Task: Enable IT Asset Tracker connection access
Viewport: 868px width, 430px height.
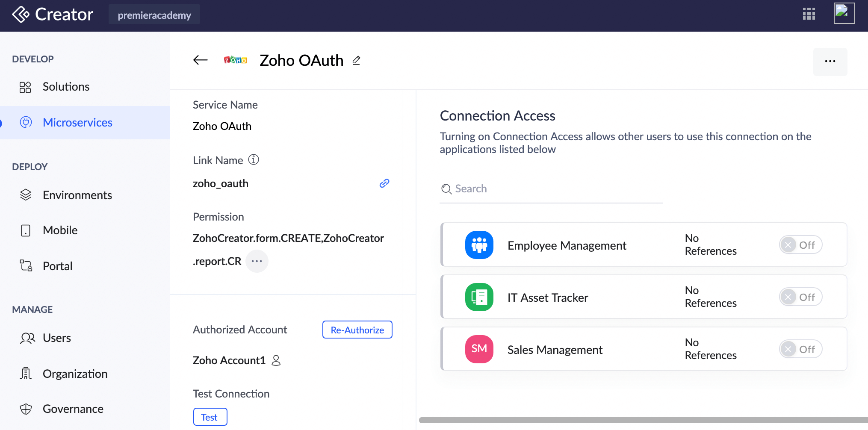Action: click(x=800, y=297)
